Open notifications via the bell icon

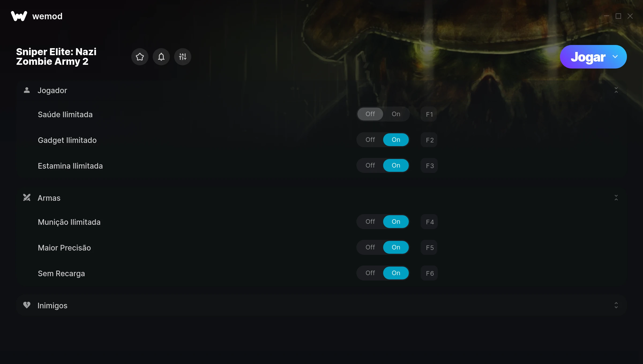coord(161,57)
